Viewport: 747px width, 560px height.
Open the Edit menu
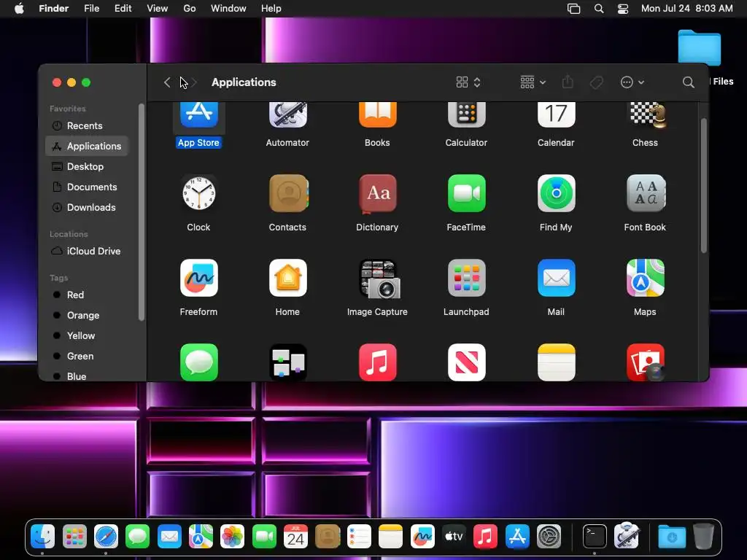coord(123,9)
